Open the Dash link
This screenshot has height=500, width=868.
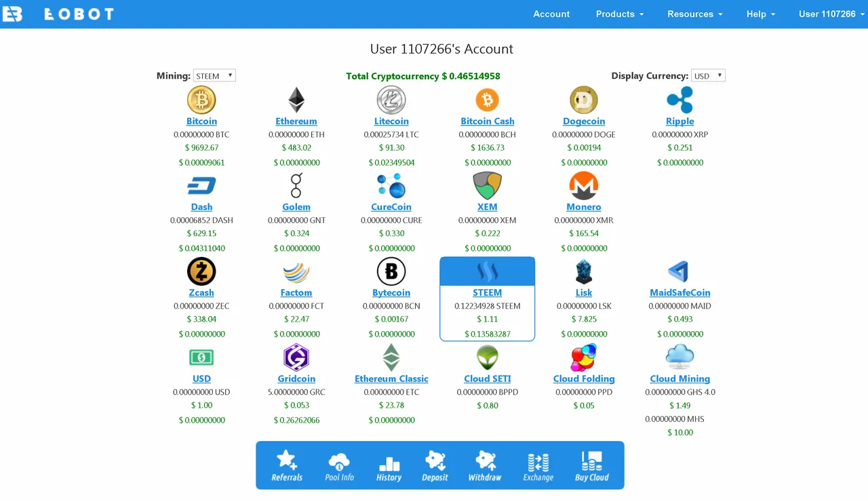[201, 207]
